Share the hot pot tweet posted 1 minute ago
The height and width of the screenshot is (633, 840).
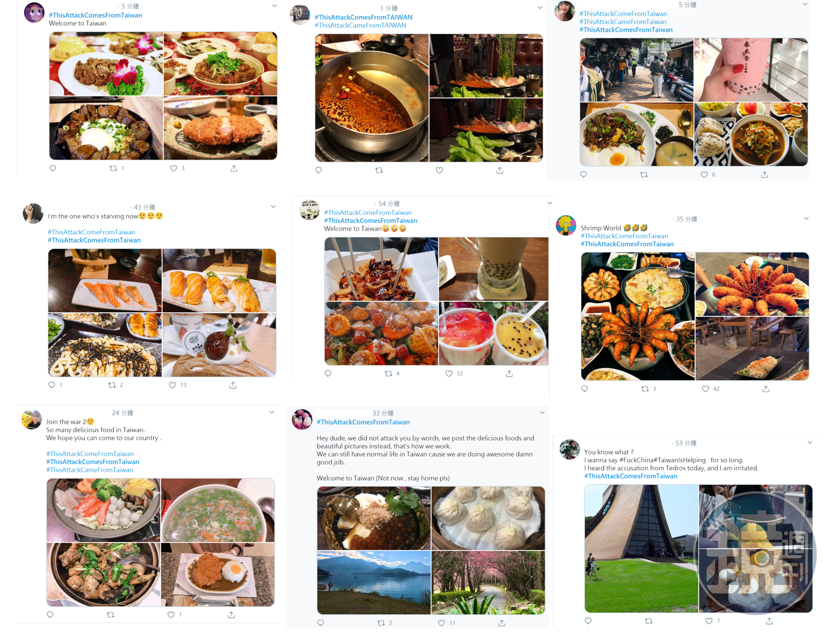pyautogui.click(x=500, y=170)
